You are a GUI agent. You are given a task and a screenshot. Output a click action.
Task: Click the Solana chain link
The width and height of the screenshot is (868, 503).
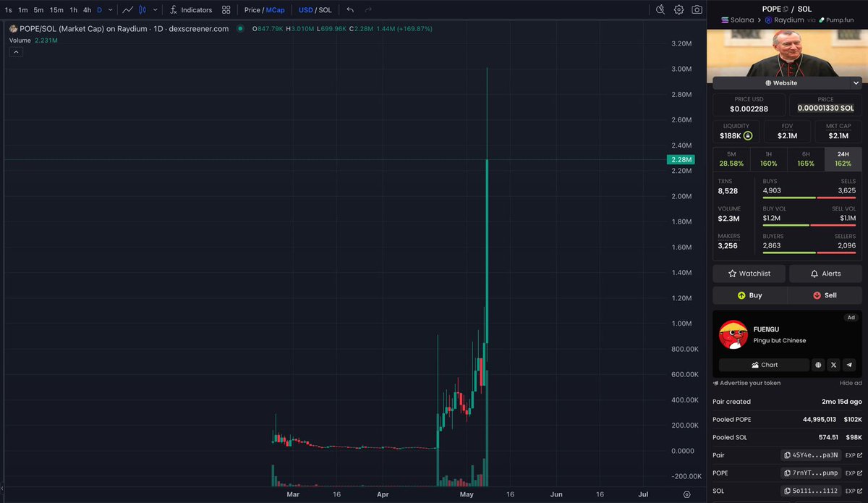738,20
